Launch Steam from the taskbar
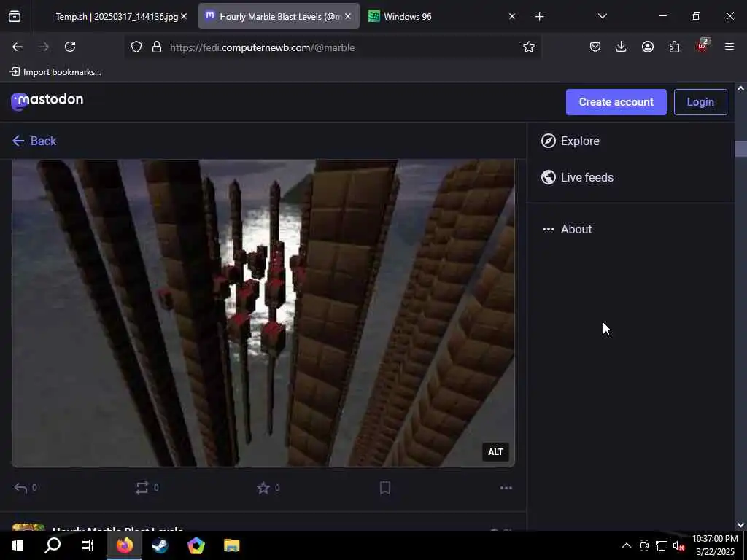The image size is (747, 560). click(160, 545)
